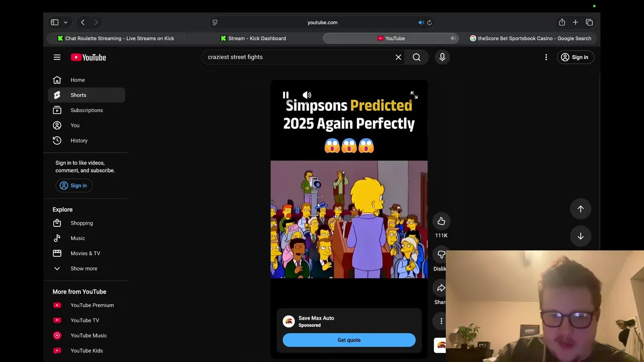The width and height of the screenshot is (644, 362).
Task: Open a new tab with plus icon
Action: 576,23
